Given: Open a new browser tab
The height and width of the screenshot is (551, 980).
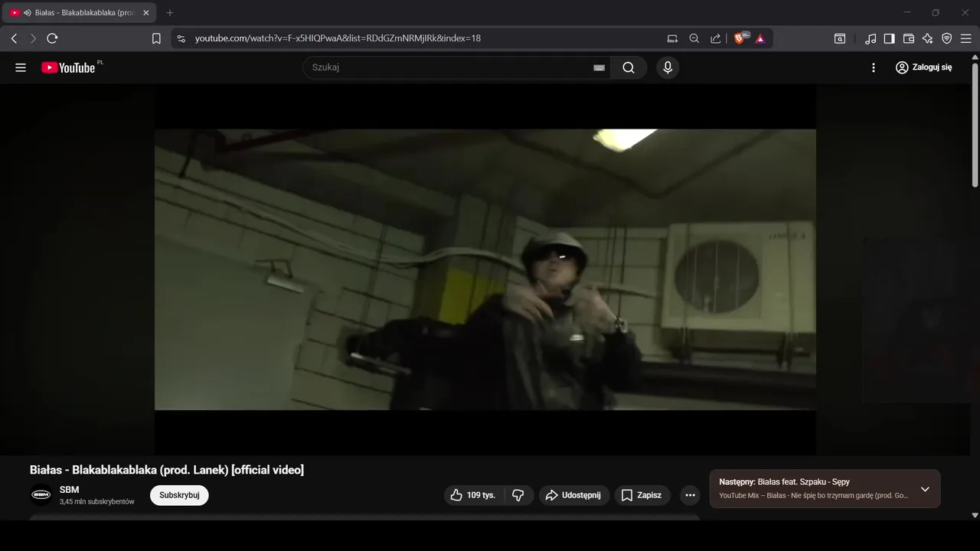Looking at the screenshot, I should [170, 13].
